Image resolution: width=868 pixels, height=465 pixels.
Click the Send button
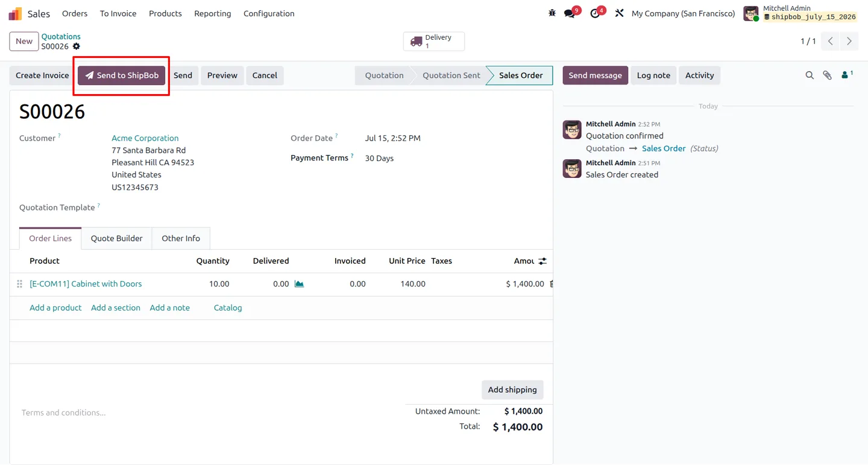tap(183, 75)
